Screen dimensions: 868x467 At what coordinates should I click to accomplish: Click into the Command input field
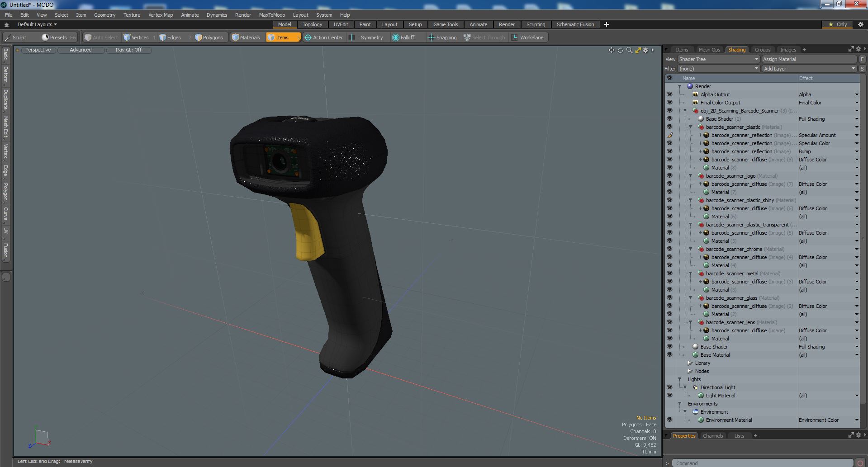tap(762, 463)
